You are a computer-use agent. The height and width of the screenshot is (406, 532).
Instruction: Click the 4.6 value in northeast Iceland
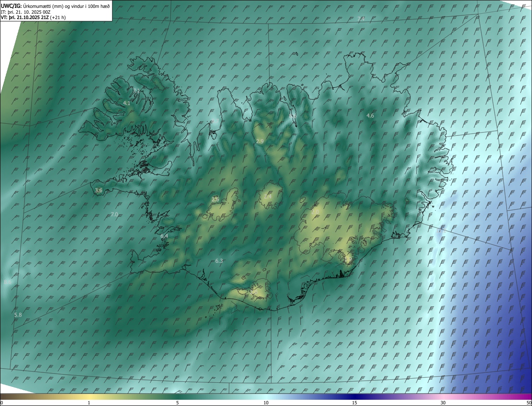coord(370,115)
